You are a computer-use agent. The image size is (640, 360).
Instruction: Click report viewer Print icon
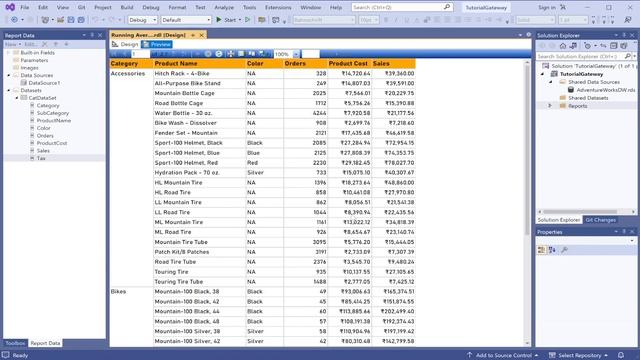pyautogui.click(x=231, y=54)
